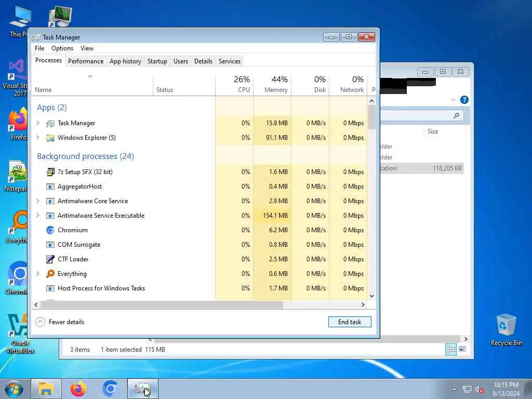
Task: Click the taskbar clock showing 10:15 PM
Action: click(506, 389)
